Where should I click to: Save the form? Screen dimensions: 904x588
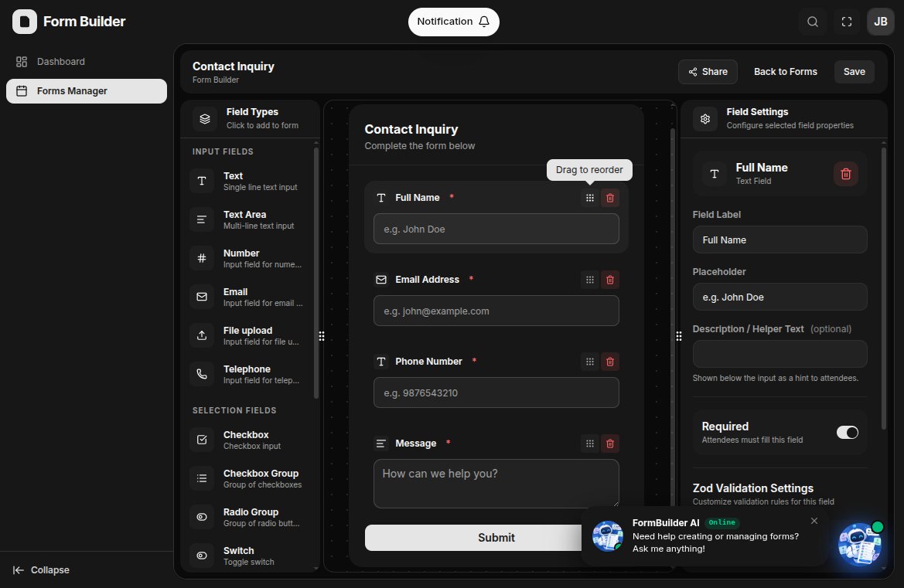(854, 72)
